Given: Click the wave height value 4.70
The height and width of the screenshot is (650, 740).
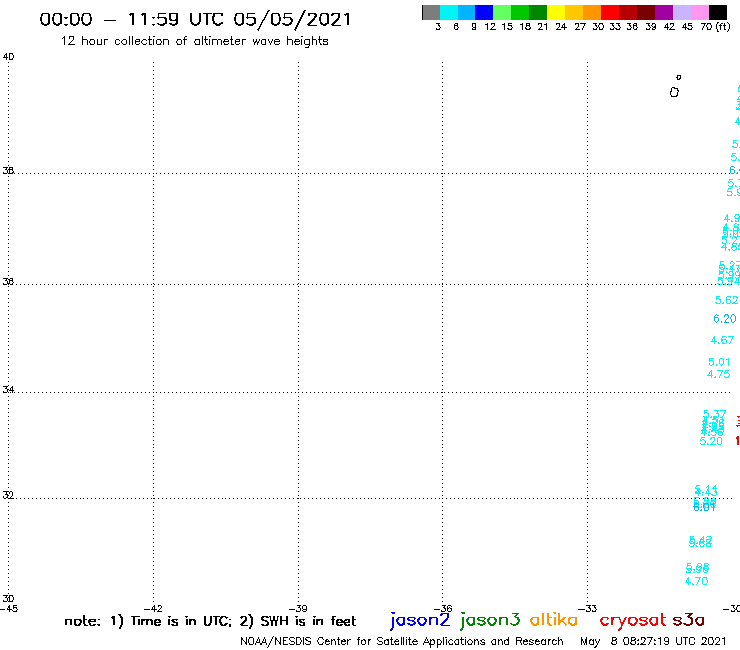Looking at the screenshot, I should pyautogui.click(x=697, y=581).
